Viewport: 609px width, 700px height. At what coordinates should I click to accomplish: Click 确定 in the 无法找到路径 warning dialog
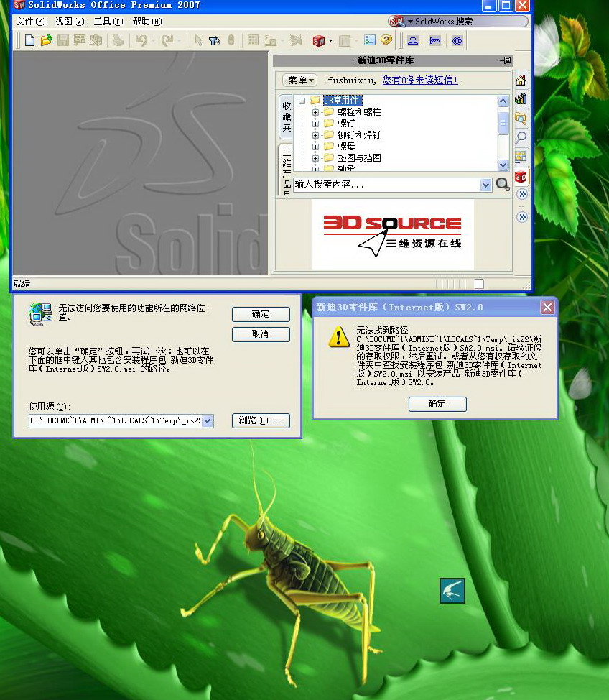tap(437, 404)
